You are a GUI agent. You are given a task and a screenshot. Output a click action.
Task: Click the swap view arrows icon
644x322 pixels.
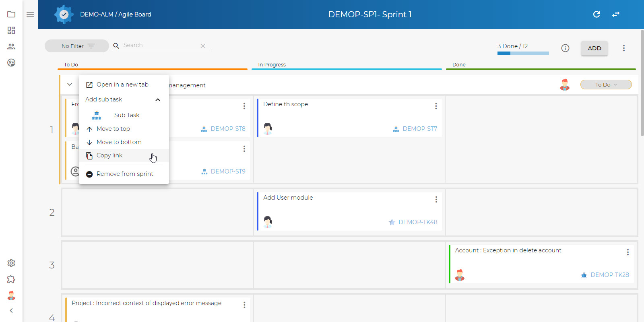(x=616, y=14)
